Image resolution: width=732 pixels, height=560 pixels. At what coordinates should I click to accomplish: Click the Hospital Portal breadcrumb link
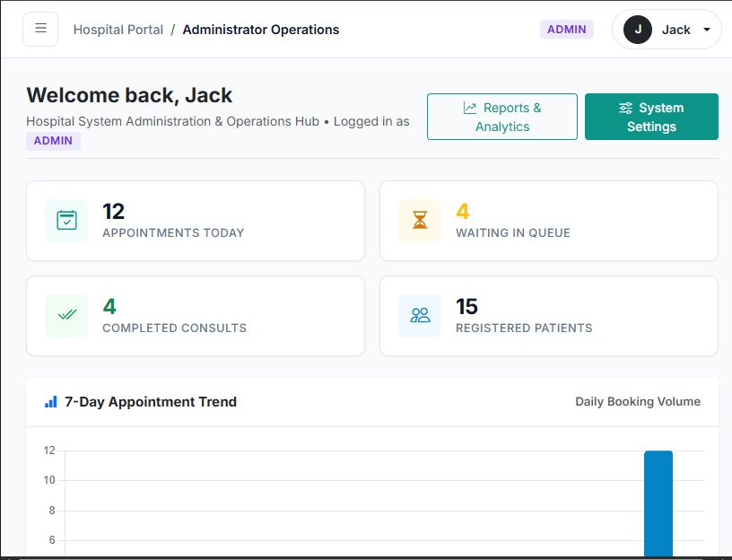[118, 30]
